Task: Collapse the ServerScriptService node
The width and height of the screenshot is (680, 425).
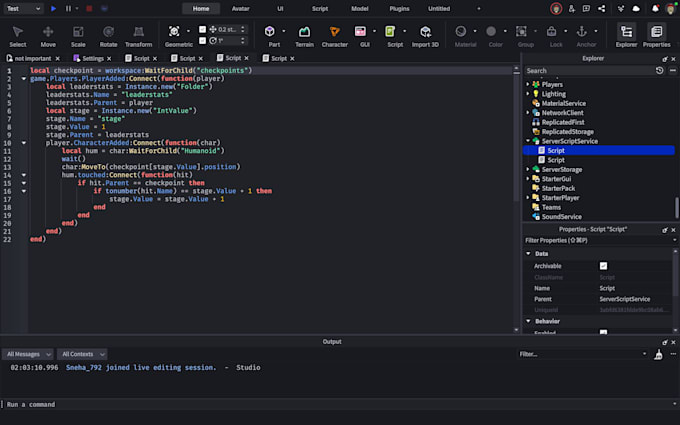Action: pos(528,141)
